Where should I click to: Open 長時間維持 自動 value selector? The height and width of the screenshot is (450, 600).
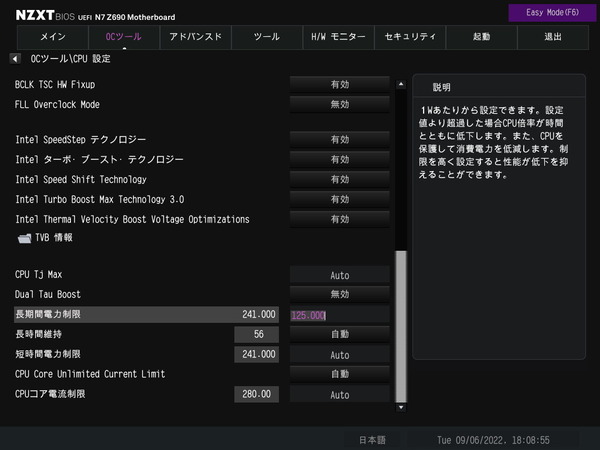click(x=339, y=335)
